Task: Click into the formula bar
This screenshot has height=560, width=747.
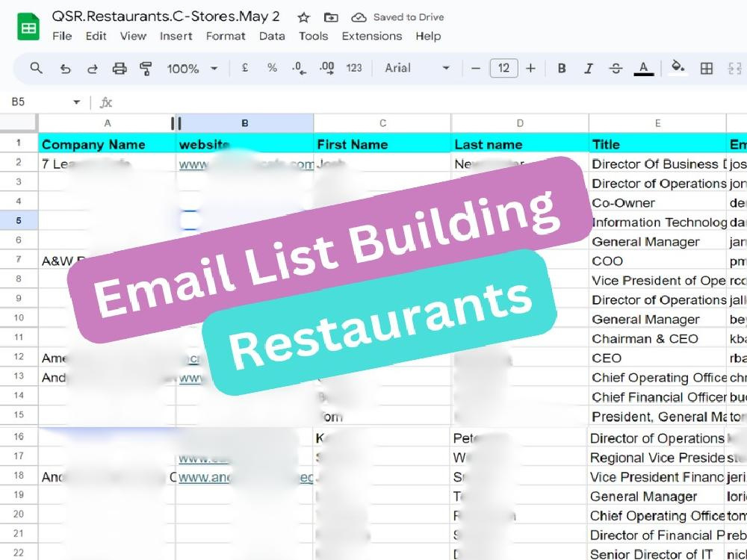Action: click(429, 102)
